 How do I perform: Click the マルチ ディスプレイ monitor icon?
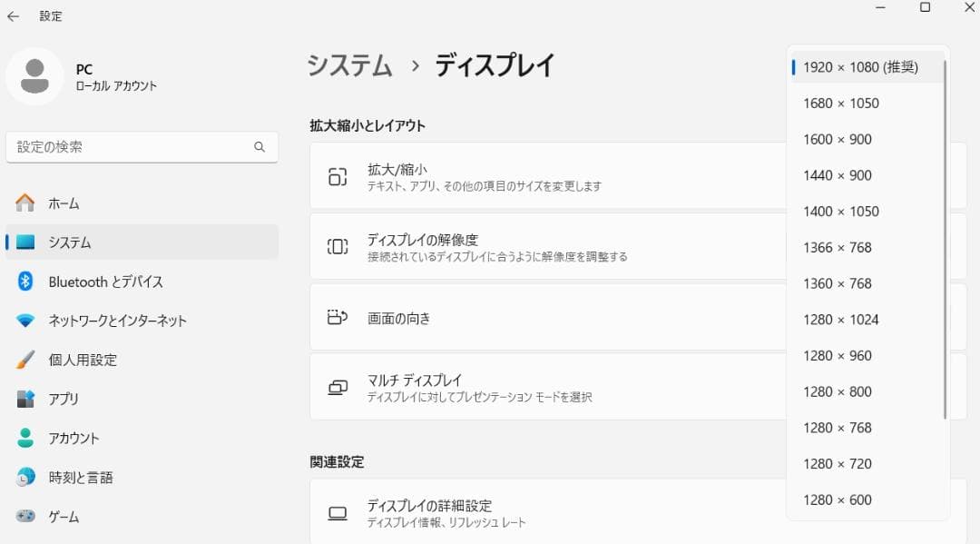pos(339,385)
